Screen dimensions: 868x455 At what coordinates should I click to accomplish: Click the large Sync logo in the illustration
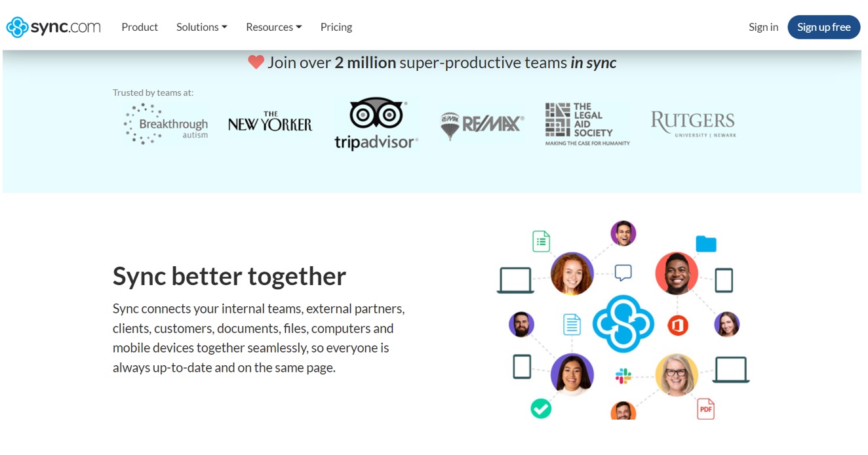(x=623, y=324)
